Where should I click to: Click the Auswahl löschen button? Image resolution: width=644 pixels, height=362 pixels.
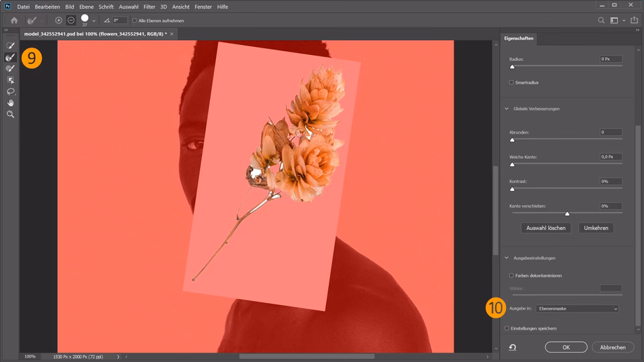coord(546,228)
